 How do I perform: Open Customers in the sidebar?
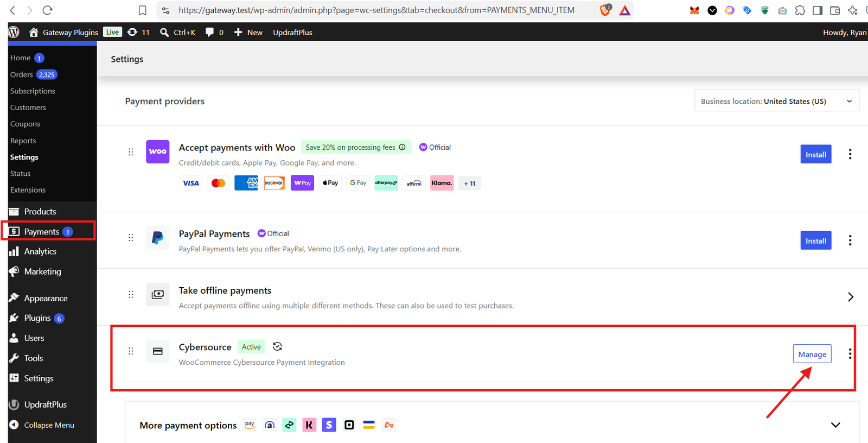[28, 107]
